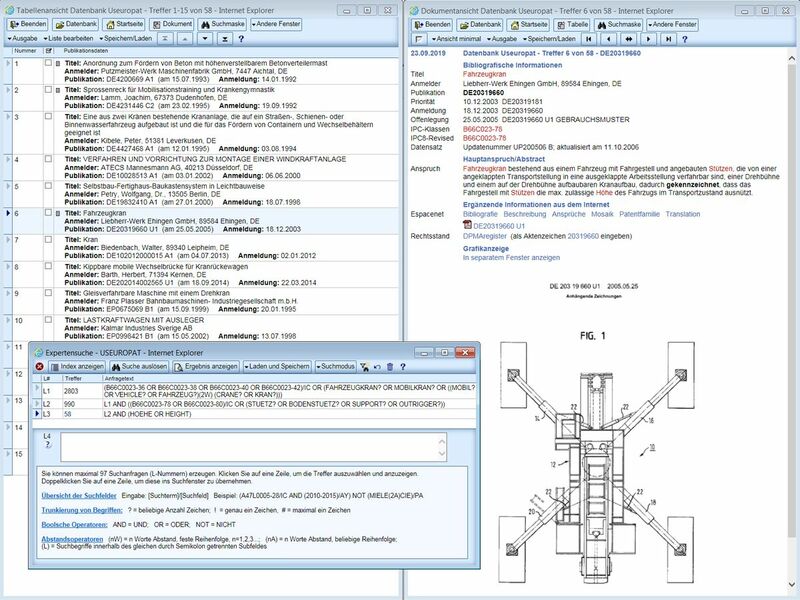Tick checkbox for result 1 Putzmeister
The image size is (800, 600).
coord(48,63)
